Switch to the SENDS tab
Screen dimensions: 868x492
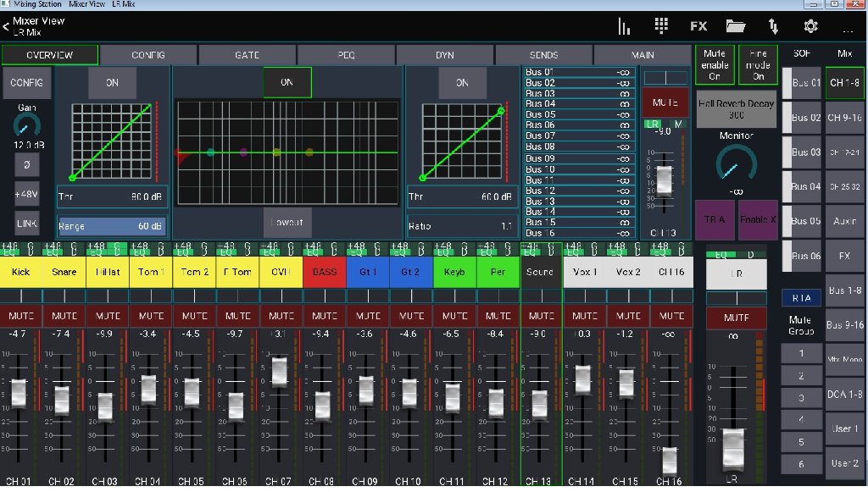click(x=543, y=55)
